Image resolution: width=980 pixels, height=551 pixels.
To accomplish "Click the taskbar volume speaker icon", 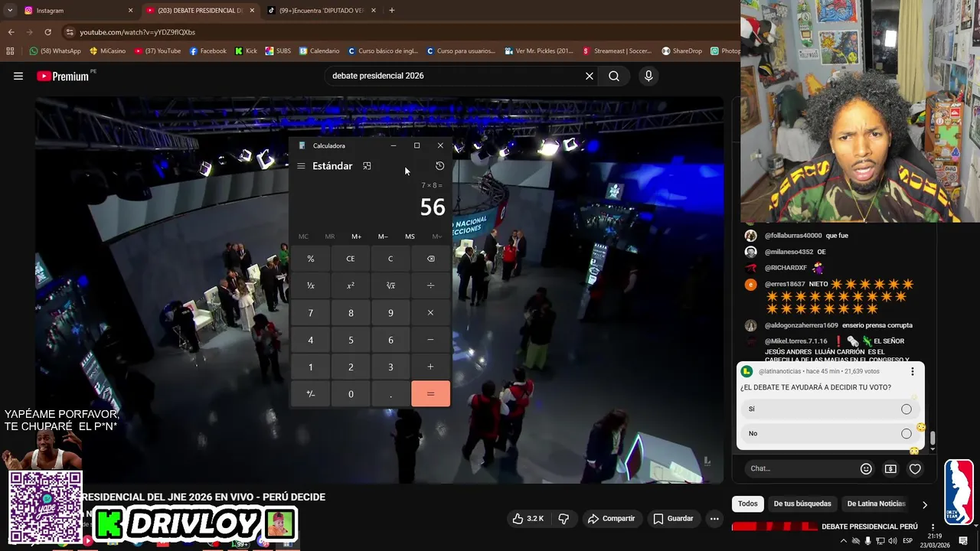I will (892, 541).
